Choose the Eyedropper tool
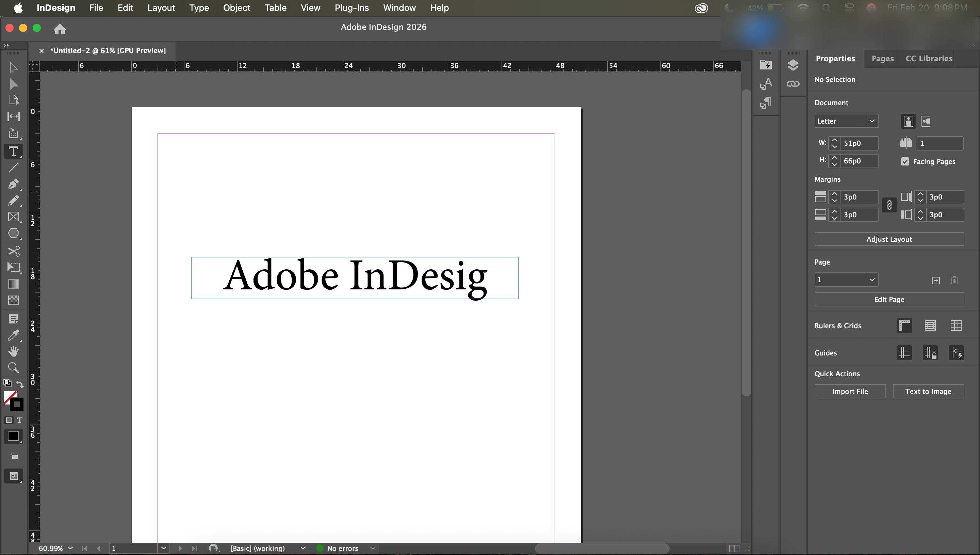The image size is (980, 555). pos(13,335)
